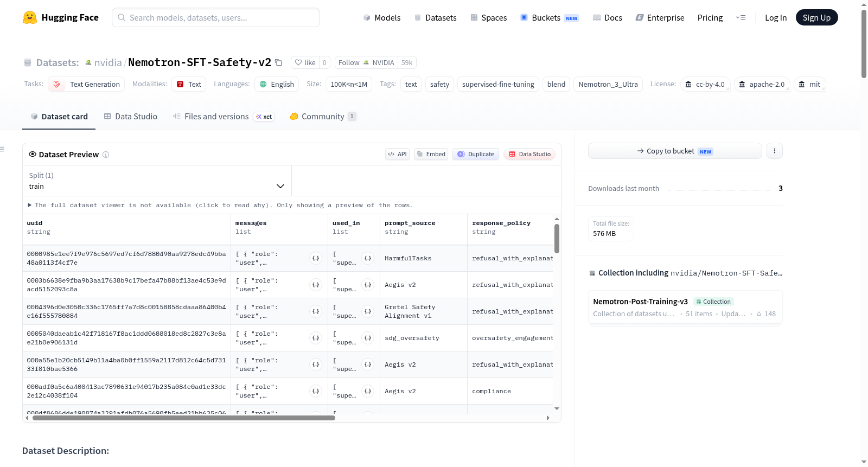Open the more navigation menu icon next to Pricing
The height and width of the screenshot is (467, 868).
tap(741, 17)
